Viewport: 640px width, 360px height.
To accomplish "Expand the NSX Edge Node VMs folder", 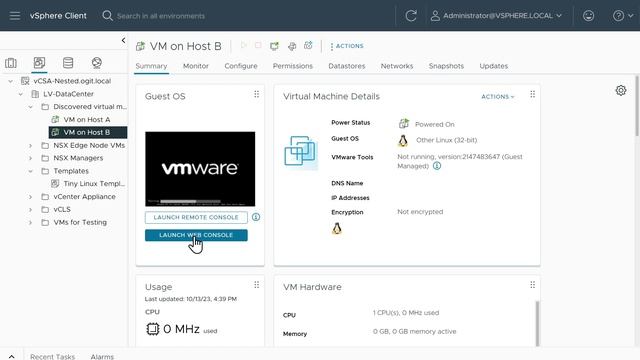I will 31,145.
